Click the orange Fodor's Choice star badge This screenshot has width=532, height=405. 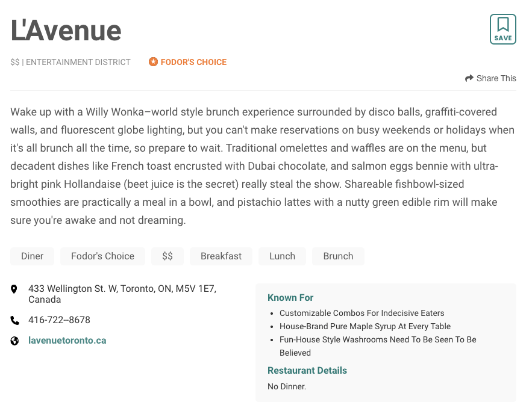153,62
